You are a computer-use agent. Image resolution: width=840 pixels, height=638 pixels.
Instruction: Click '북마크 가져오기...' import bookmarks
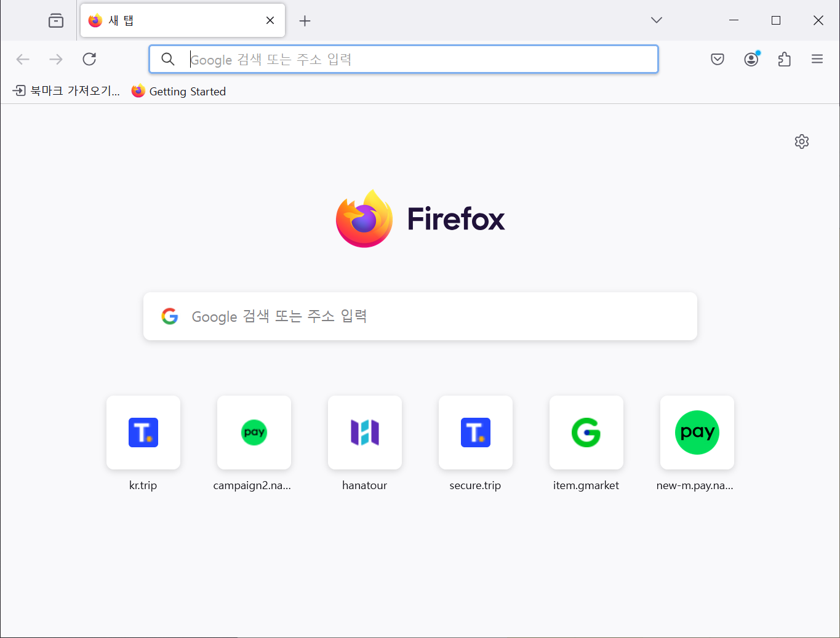point(66,91)
